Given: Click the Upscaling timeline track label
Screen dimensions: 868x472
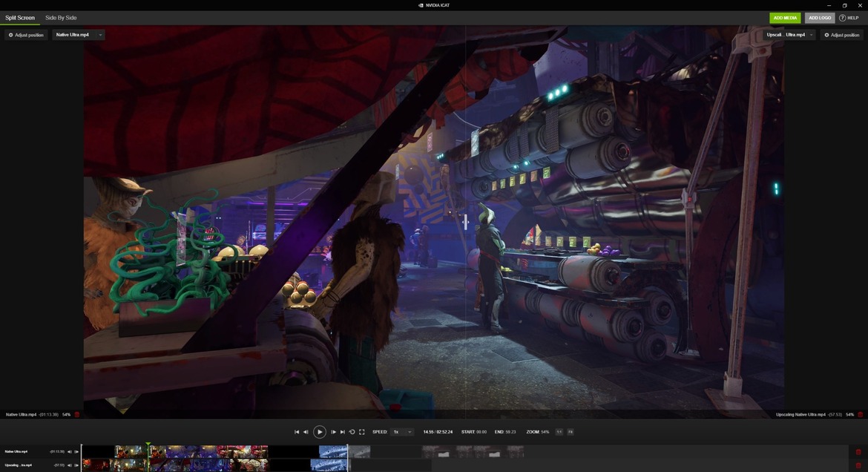Looking at the screenshot, I should point(18,465).
